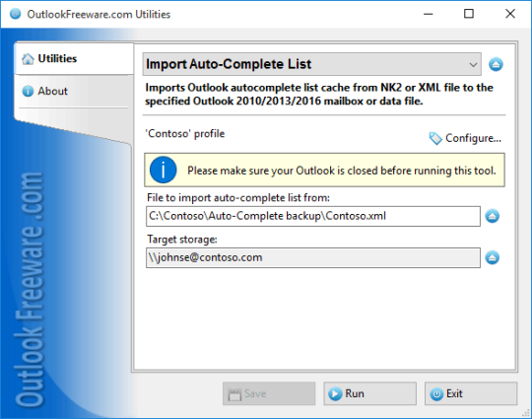532x419 pixels.
Task: Click the 'File to import auto-complete list from:' label
Action: coord(238,197)
